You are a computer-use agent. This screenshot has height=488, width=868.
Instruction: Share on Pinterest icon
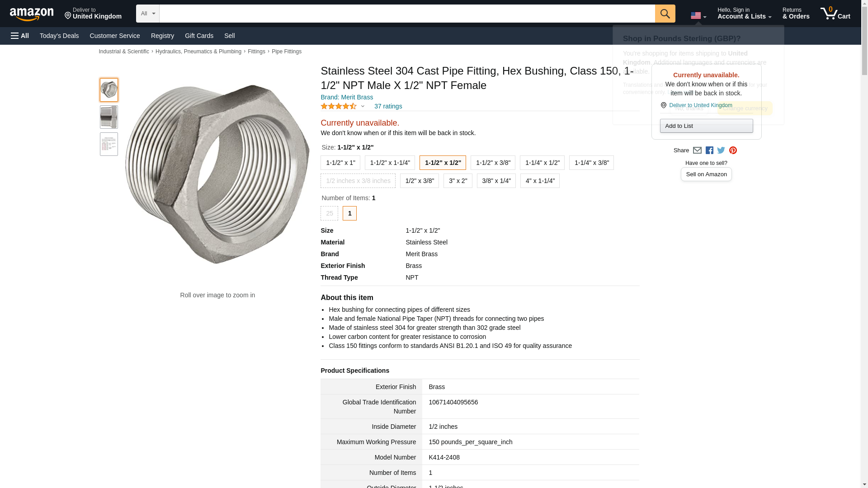733,150
